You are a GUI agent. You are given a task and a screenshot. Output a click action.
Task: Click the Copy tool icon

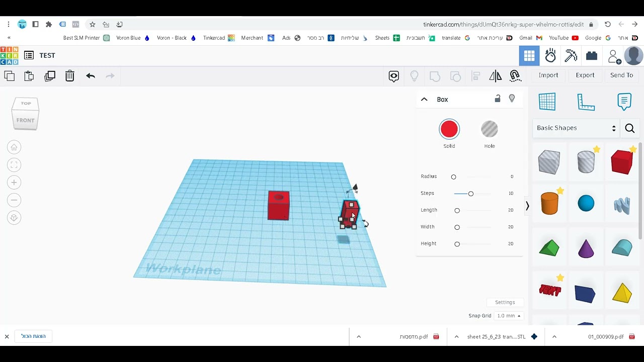coord(10,76)
